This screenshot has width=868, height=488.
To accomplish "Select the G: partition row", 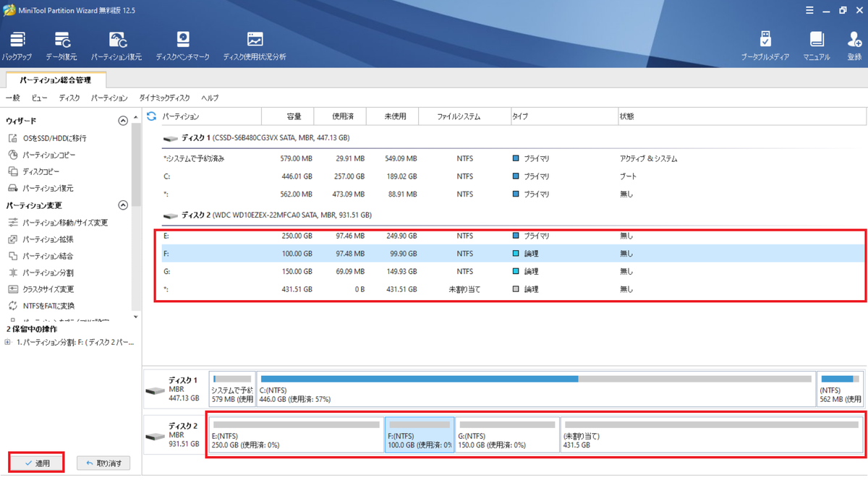I will 514,271.
